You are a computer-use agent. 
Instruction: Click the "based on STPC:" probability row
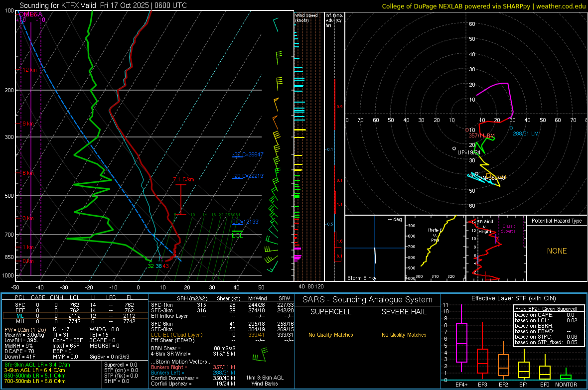pos(546,337)
